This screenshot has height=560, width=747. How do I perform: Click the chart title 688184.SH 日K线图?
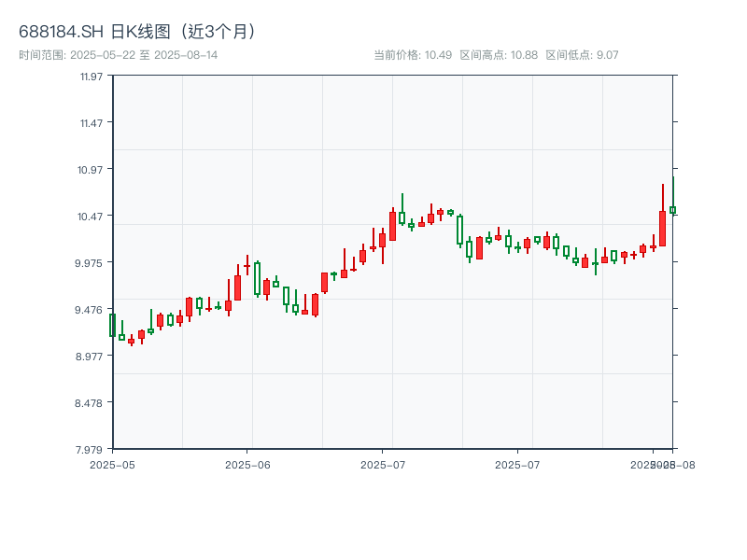point(138,31)
